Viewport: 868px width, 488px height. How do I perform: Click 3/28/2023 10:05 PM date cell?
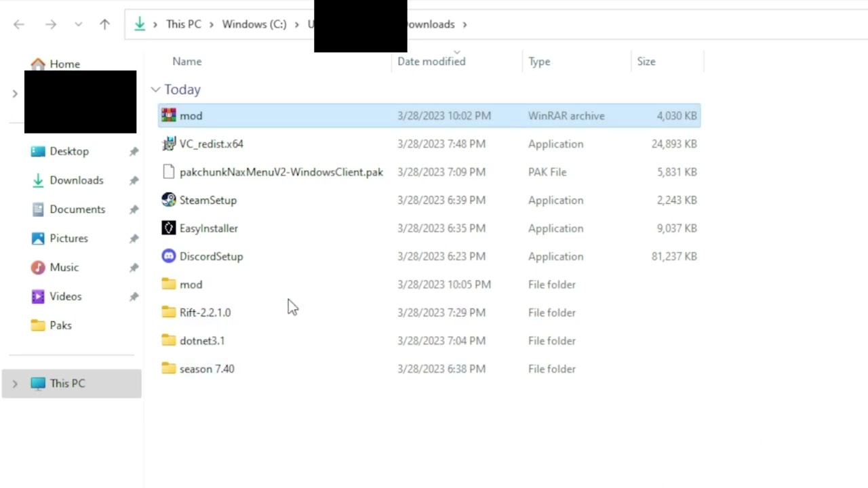444,285
